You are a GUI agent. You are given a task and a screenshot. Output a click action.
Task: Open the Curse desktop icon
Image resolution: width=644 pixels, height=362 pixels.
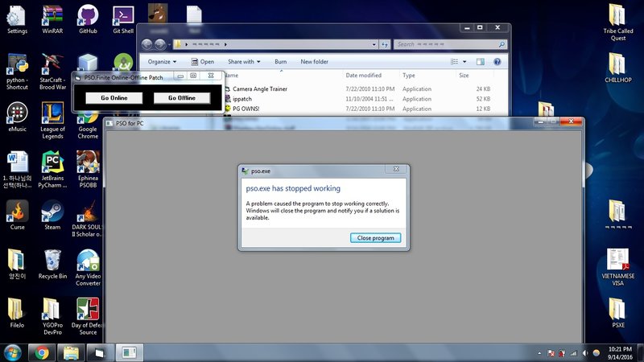point(17,215)
